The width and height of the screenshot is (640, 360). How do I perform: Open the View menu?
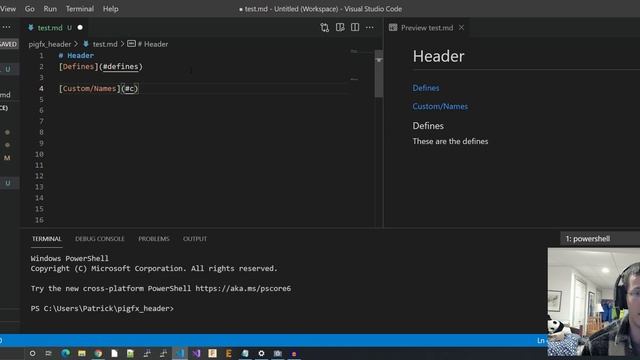(8, 9)
